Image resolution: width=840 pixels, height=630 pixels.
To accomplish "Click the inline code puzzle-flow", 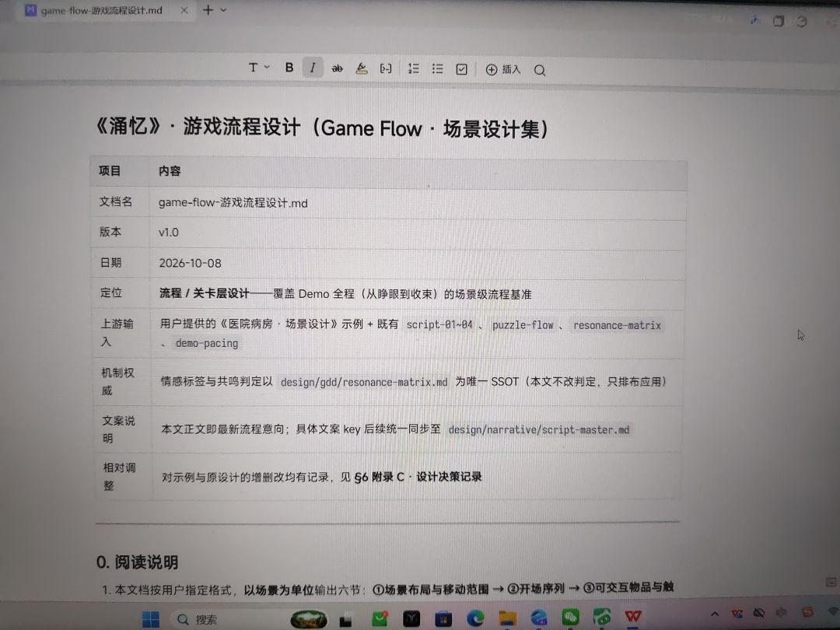I will click(x=523, y=325).
